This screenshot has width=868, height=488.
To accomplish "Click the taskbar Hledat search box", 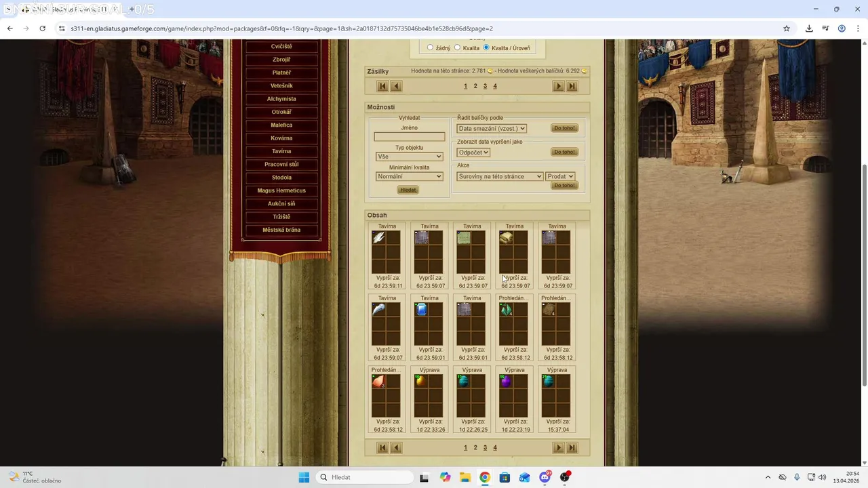I will pos(365,477).
